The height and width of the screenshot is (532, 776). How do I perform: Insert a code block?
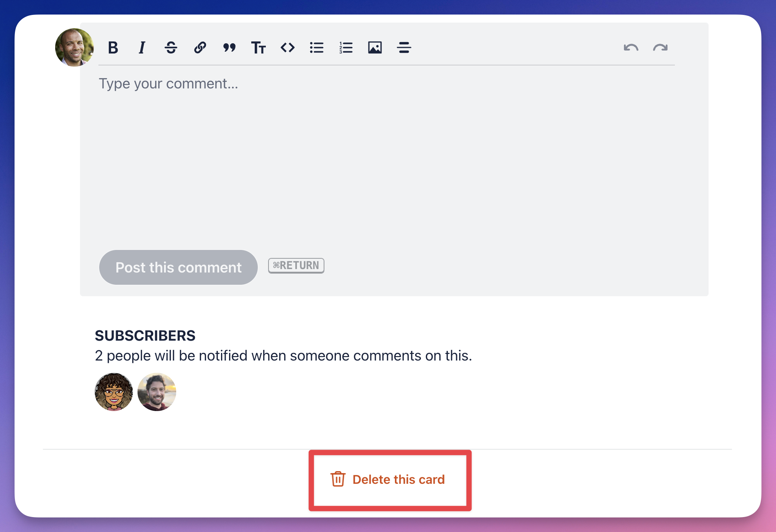pyautogui.click(x=287, y=48)
